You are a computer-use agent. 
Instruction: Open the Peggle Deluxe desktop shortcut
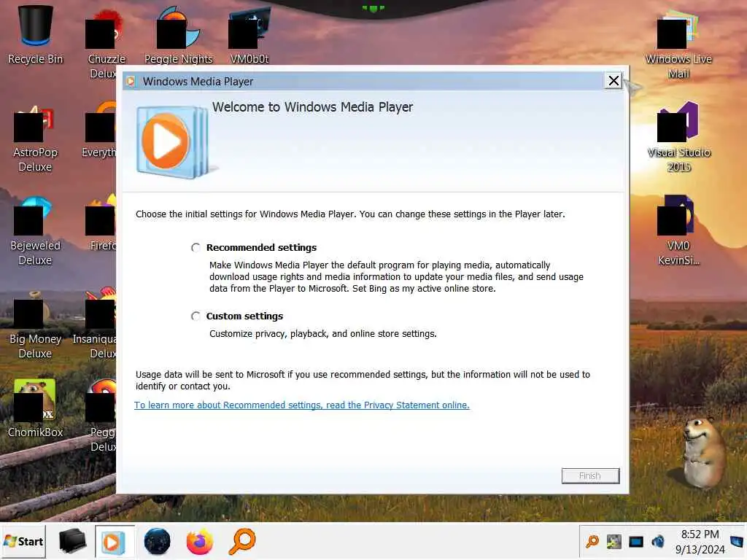pos(101,415)
